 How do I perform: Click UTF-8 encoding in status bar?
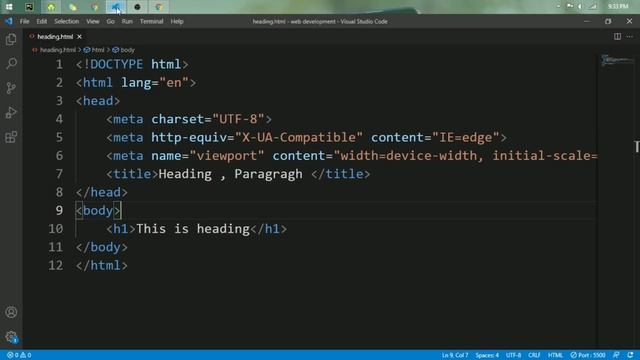pos(513,355)
